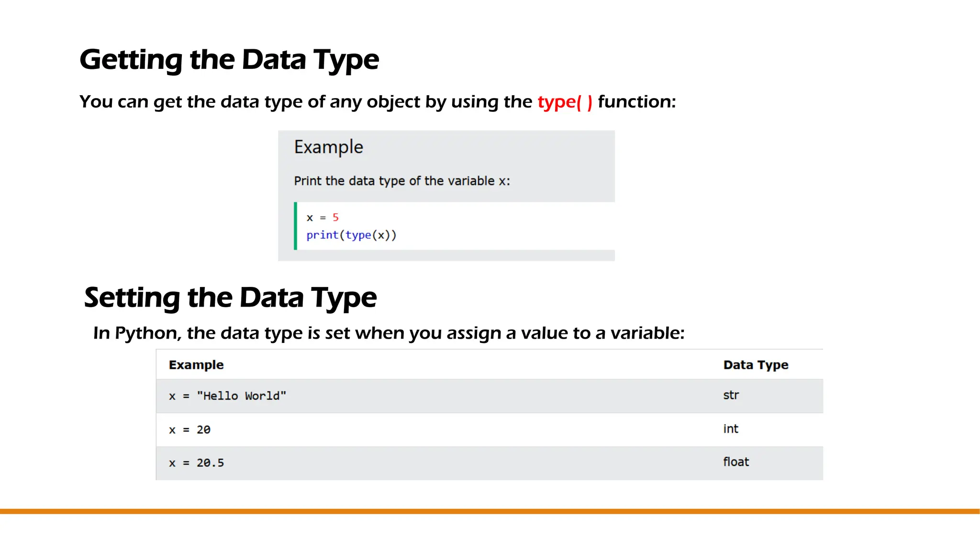
Task: Click the 'Data Type' table column header
Action: (756, 365)
